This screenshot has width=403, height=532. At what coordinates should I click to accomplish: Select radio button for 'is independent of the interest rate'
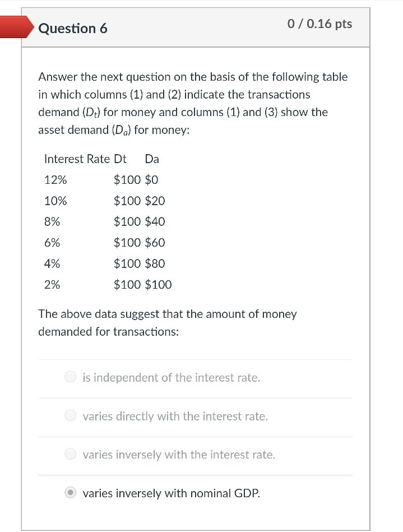[x=70, y=377]
